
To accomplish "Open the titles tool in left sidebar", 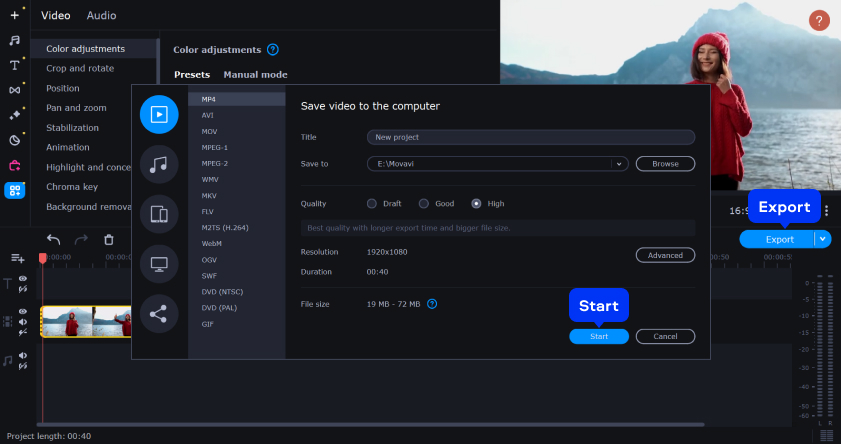I will click(15, 65).
